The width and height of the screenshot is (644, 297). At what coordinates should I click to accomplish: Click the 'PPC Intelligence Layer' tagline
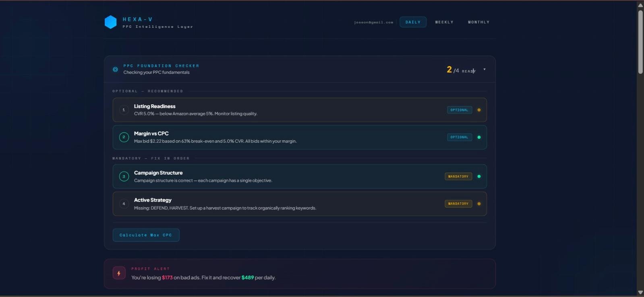coord(158,27)
